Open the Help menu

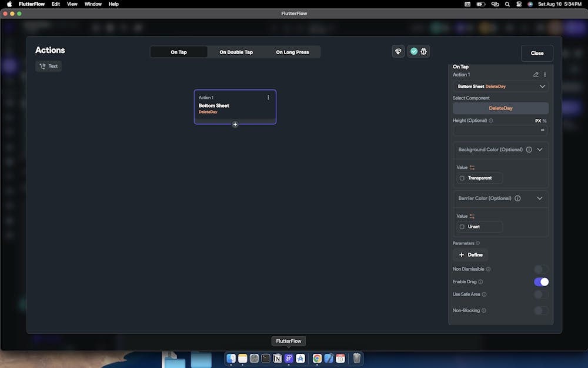click(x=113, y=4)
